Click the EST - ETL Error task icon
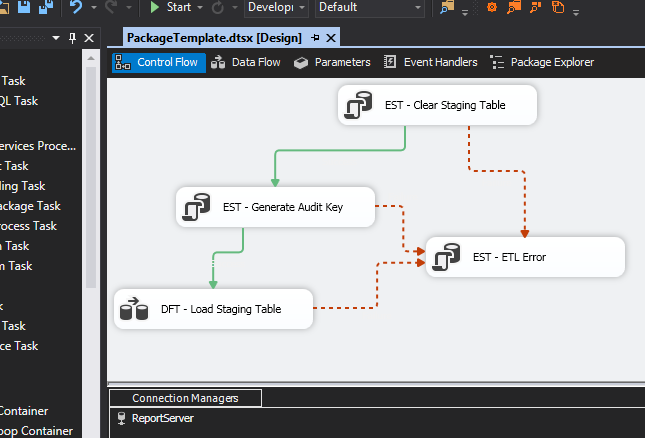Screen dimensions: 645x438 tap(446, 257)
